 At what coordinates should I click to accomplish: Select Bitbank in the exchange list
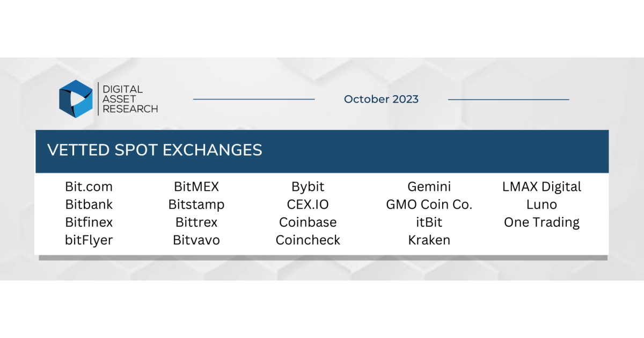coord(89,205)
